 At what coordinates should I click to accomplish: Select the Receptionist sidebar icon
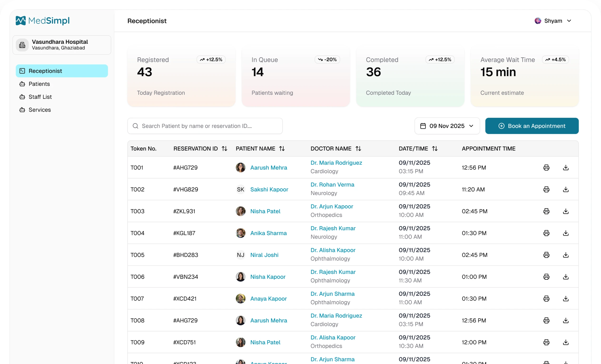22,71
